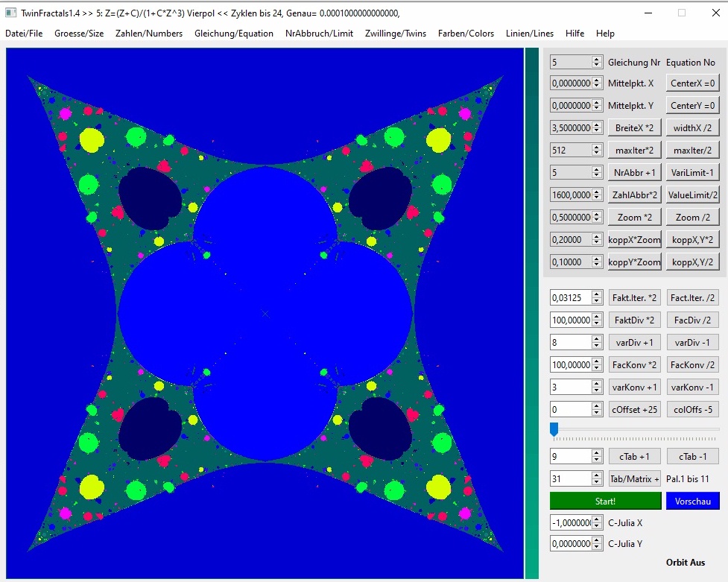The height and width of the screenshot is (582, 728).
Task: Click the VariLimit-1 button
Action: click(x=693, y=172)
